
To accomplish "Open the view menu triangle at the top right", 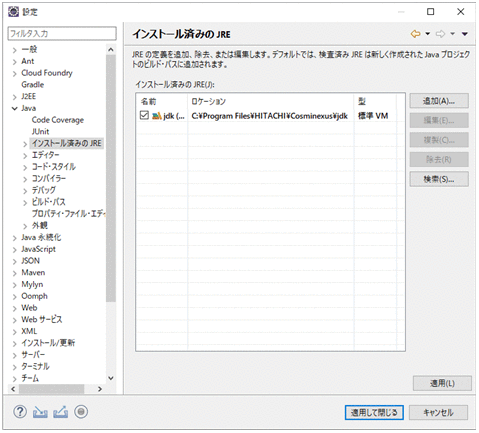I will [x=465, y=34].
